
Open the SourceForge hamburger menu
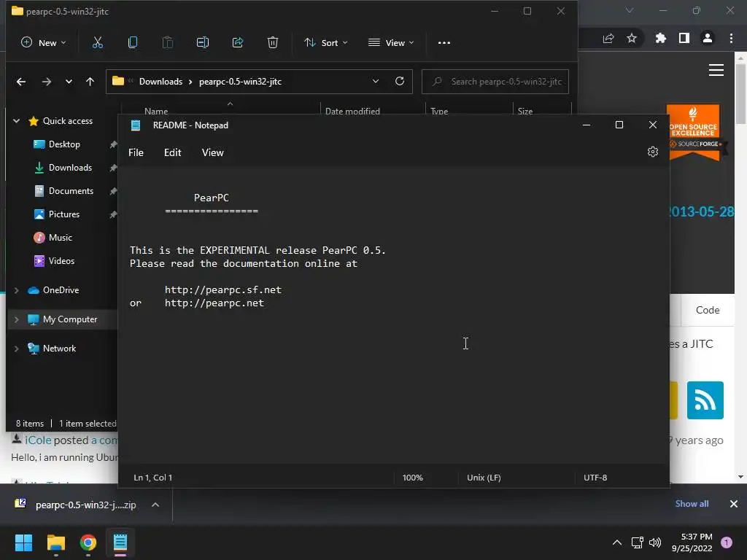[716, 70]
